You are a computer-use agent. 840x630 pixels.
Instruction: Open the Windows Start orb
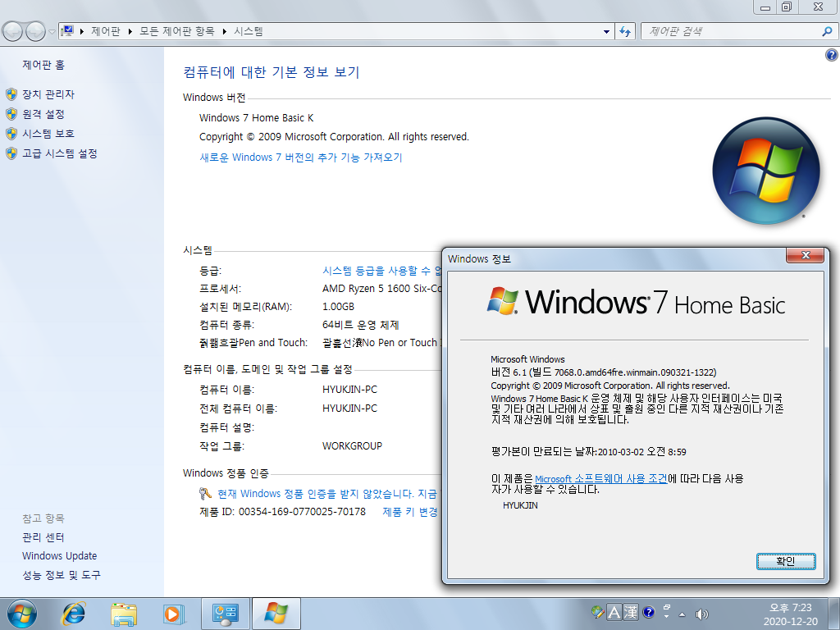pos(21,614)
